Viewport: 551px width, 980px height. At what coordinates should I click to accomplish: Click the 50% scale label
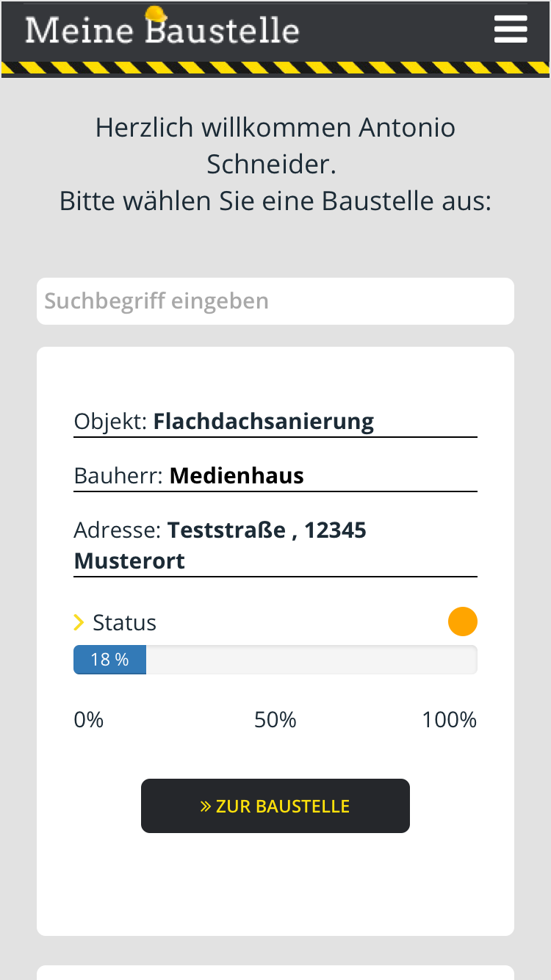(x=275, y=719)
